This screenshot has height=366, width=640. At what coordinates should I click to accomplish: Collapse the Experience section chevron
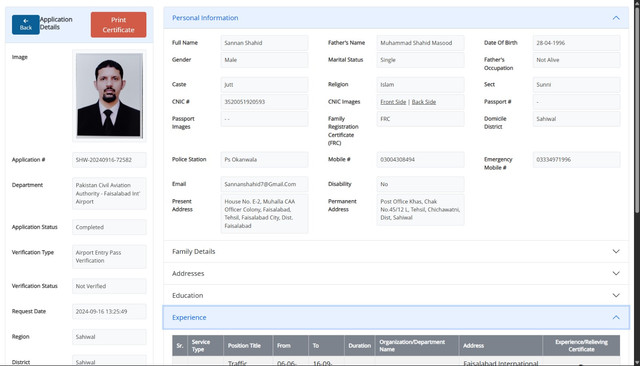(x=616, y=317)
